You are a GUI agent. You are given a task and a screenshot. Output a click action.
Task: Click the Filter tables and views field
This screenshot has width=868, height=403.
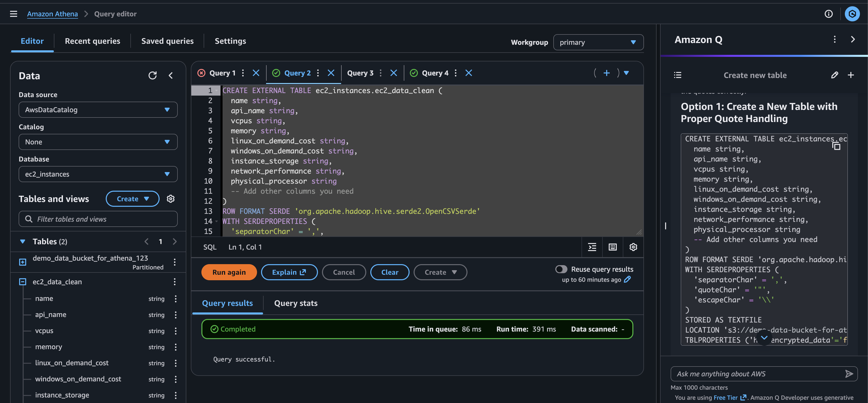click(x=98, y=219)
